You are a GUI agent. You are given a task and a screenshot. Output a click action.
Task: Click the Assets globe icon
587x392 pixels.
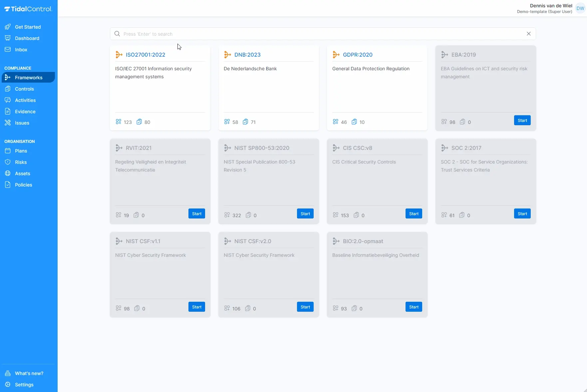[8, 174]
